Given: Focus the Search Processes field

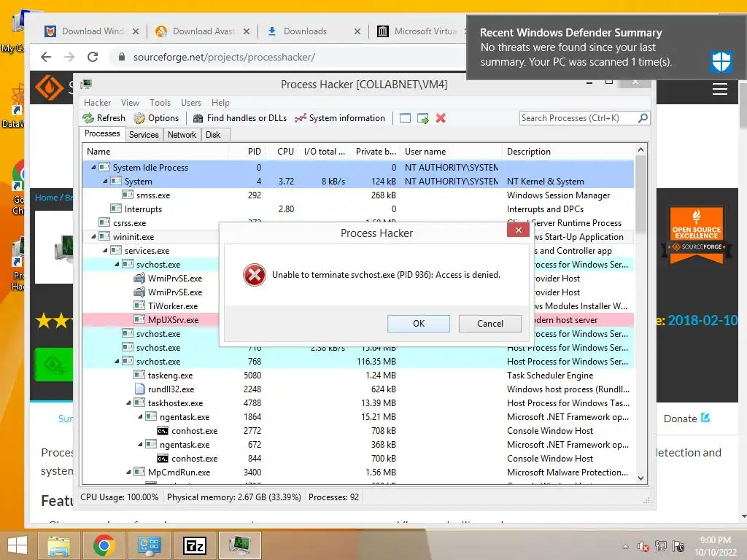Looking at the screenshot, I should pyautogui.click(x=578, y=118).
